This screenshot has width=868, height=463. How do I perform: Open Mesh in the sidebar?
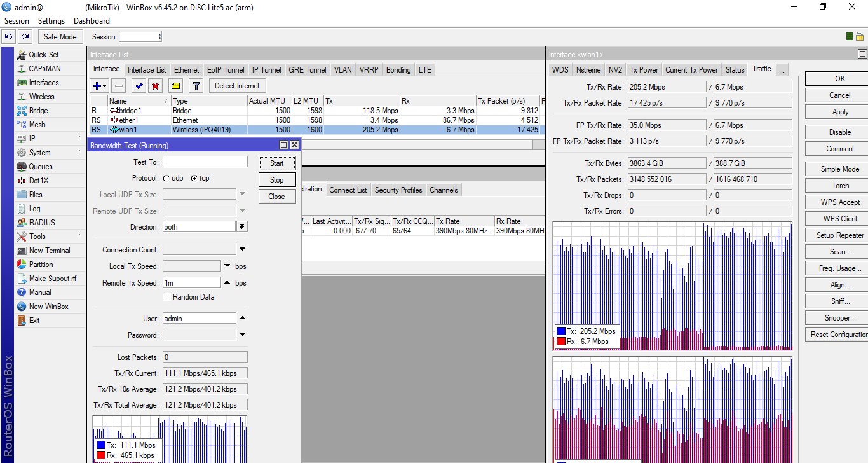coord(37,125)
